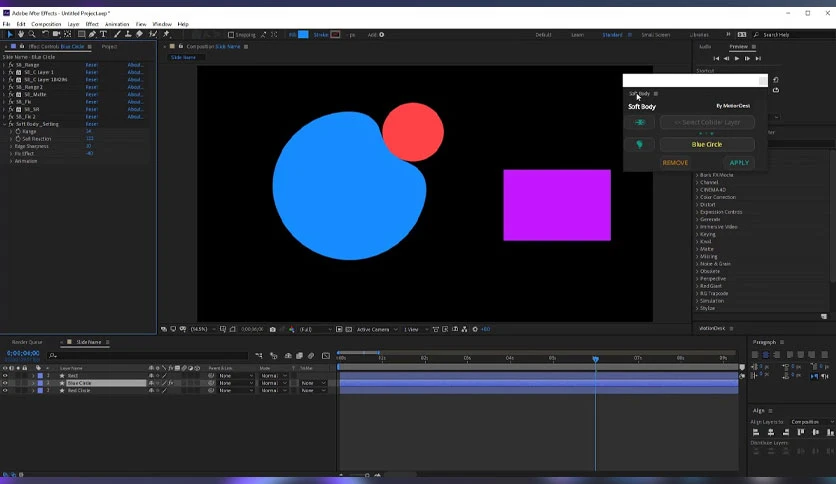Toggle the Range property stopwatch

coord(18,131)
